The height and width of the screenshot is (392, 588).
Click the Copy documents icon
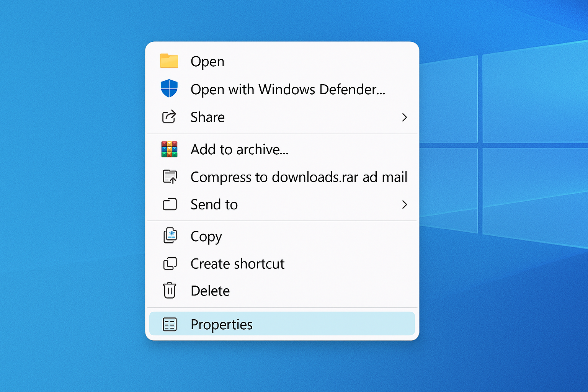click(170, 235)
